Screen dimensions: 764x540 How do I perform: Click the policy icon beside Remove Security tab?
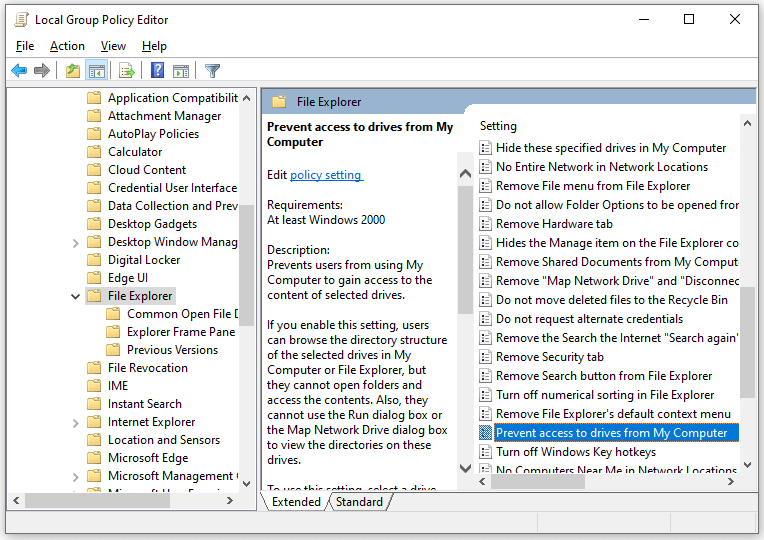[x=485, y=357]
